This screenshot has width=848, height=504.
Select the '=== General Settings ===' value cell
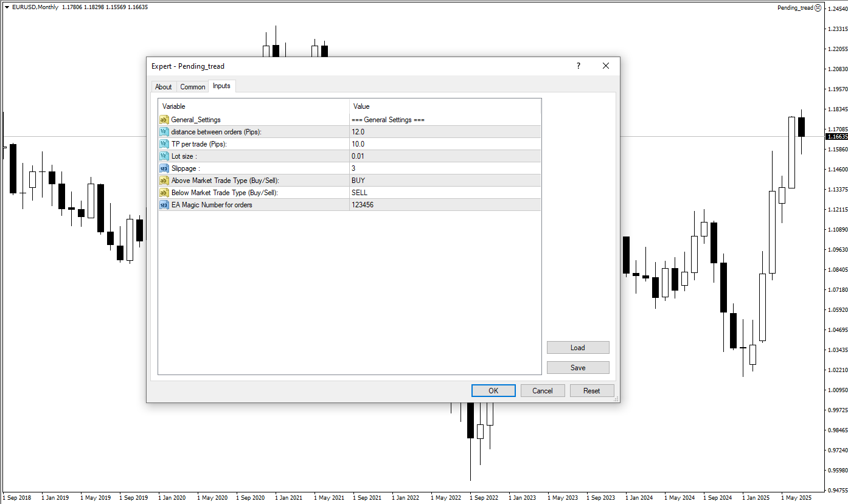[445, 120]
